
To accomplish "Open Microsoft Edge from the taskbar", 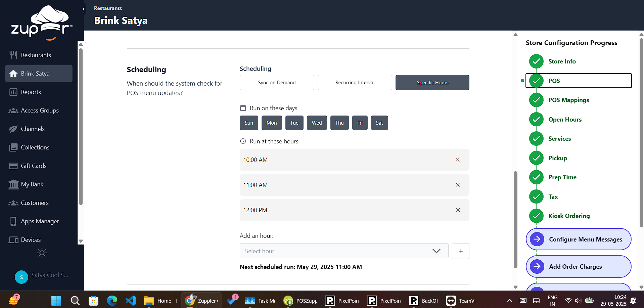I will click(x=112, y=301).
